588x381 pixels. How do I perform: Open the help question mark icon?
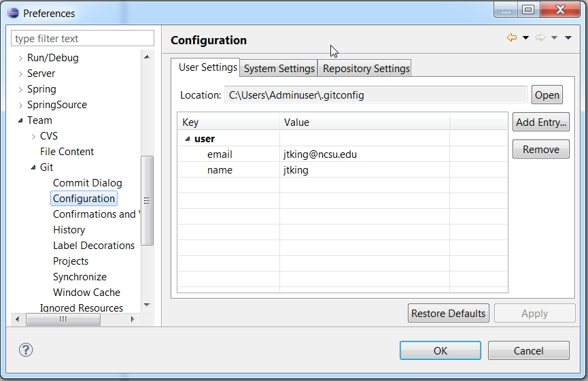point(26,350)
